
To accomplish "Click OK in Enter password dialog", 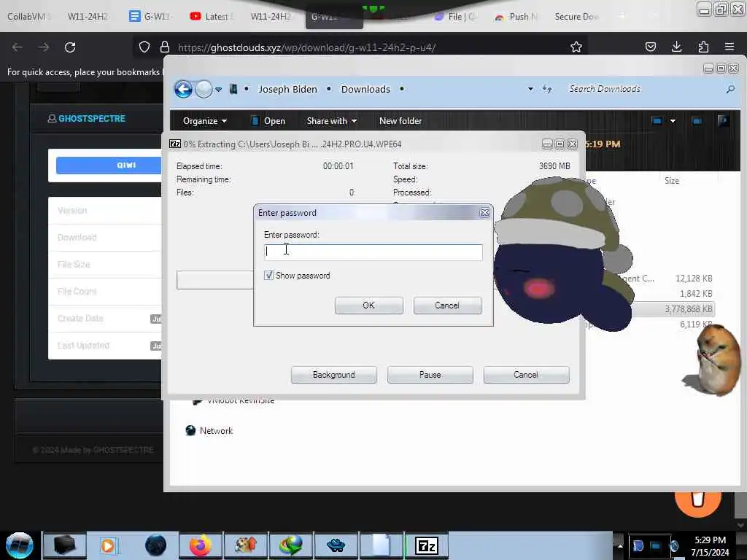I will 368,306.
